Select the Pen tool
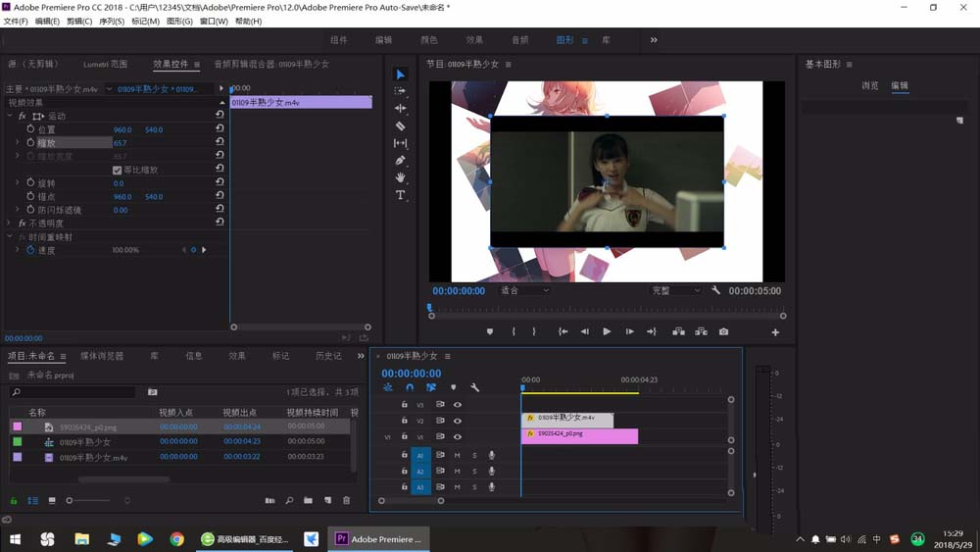 click(x=400, y=160)
